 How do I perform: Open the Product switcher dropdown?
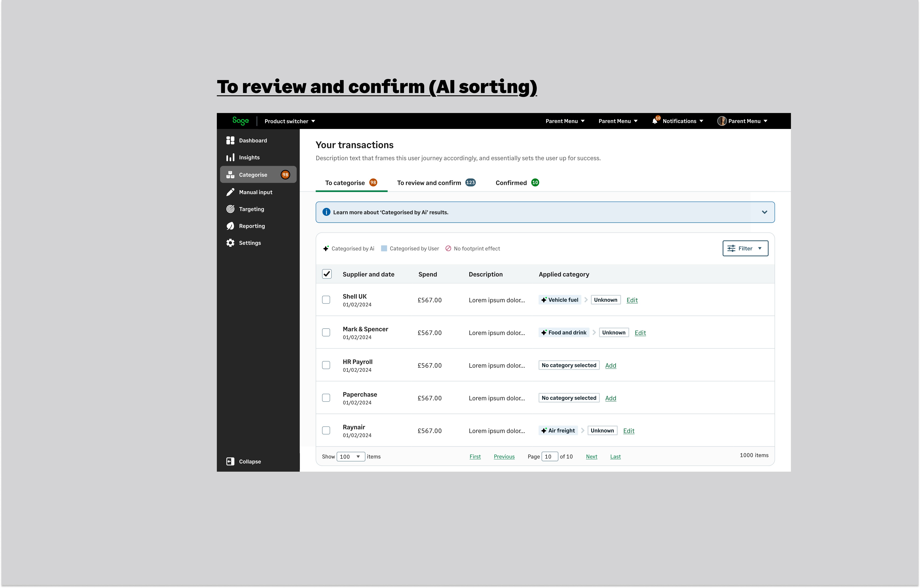pyautogui.click(x=290, y=121)
